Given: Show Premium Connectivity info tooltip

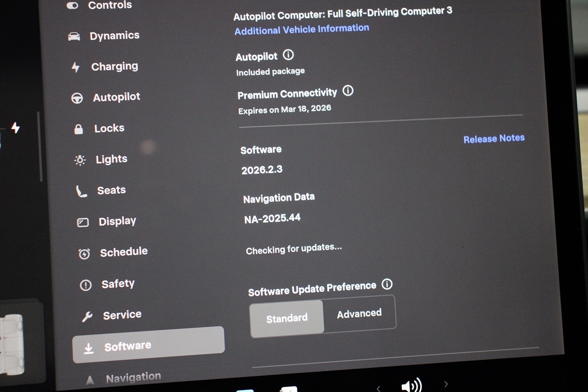Looking at the screenshot, I should click(348, 91).
